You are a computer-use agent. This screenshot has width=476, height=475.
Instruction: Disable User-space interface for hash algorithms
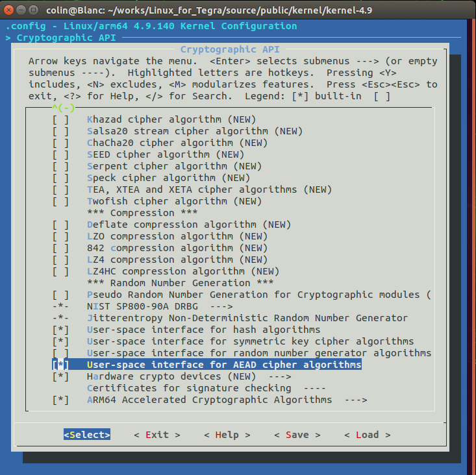pos(60,330)
